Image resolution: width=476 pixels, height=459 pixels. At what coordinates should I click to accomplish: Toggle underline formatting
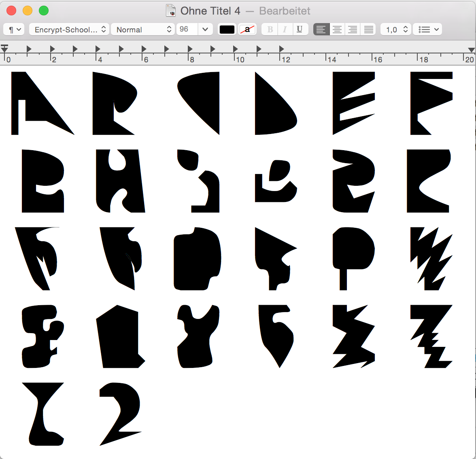pos(300,30)
